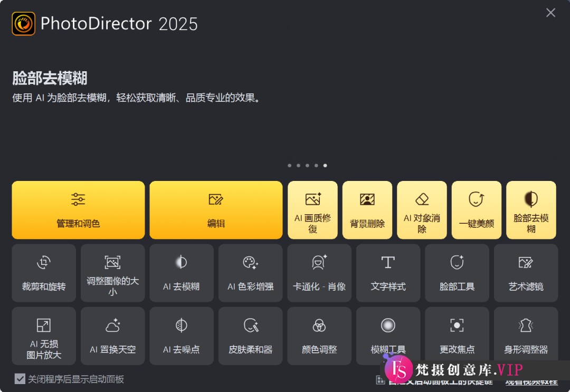570x392 pixels.
Task: Open 身形调整器 tool
Action: click(526, 336)
